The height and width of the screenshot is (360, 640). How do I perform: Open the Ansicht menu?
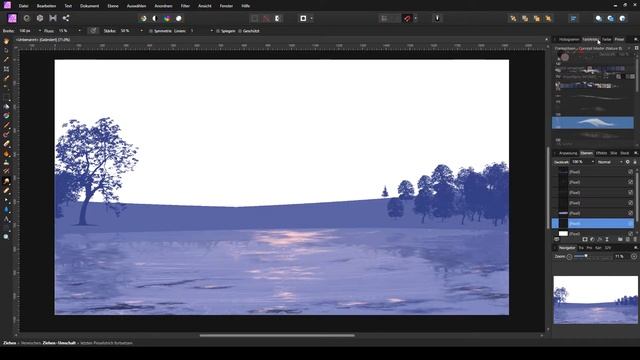(x=204, y=6)
